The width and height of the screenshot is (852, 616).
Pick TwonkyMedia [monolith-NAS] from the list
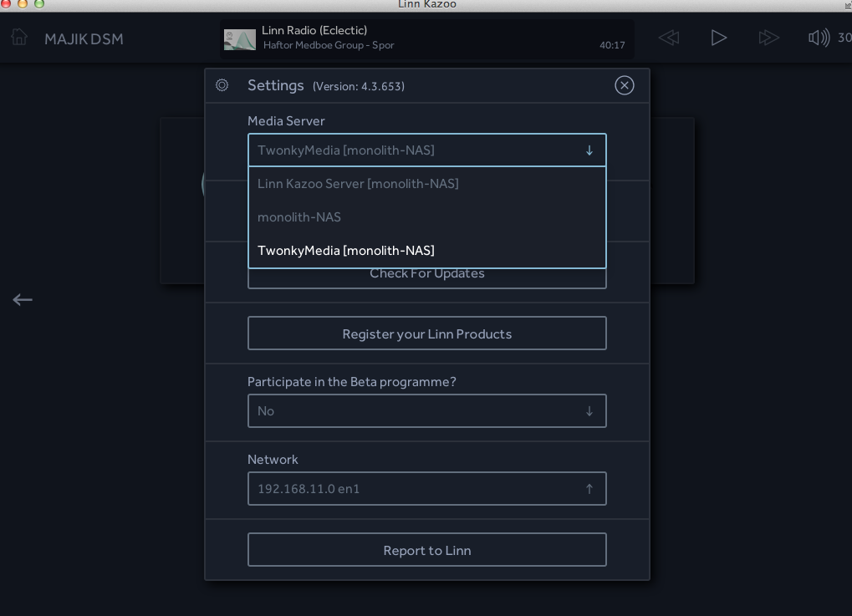coord(427,251)
